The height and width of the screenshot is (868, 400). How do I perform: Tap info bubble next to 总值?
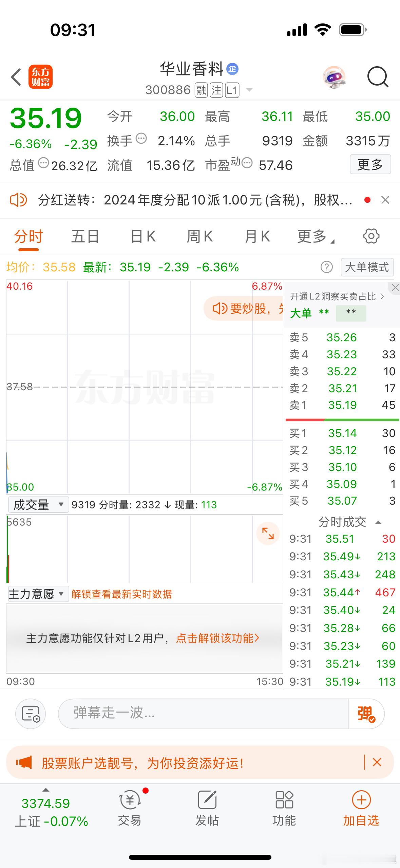point(43,163)
